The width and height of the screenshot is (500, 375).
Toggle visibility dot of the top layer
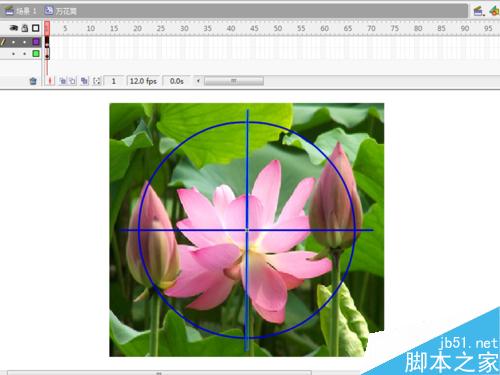(13, 42)
